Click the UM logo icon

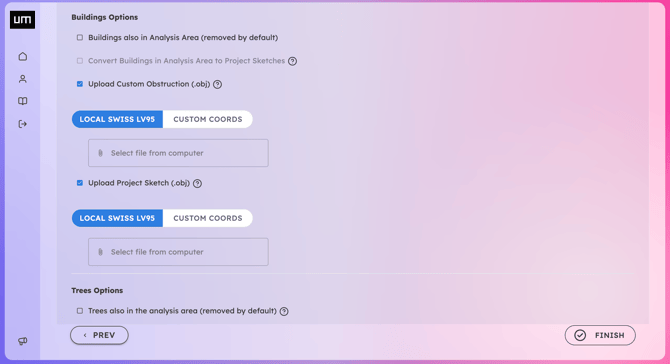tap(22, 20)
